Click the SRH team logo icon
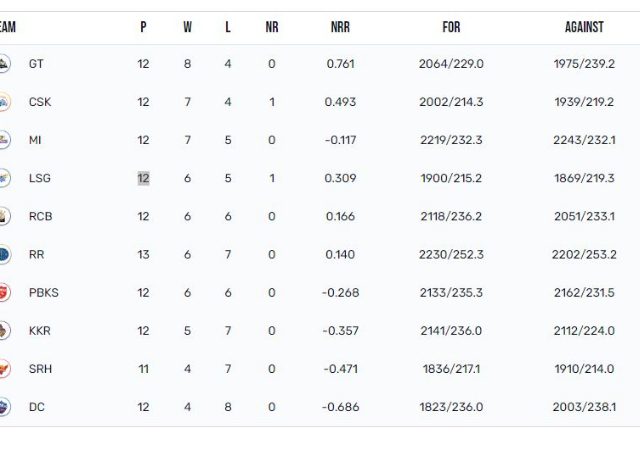 (4, 369)
